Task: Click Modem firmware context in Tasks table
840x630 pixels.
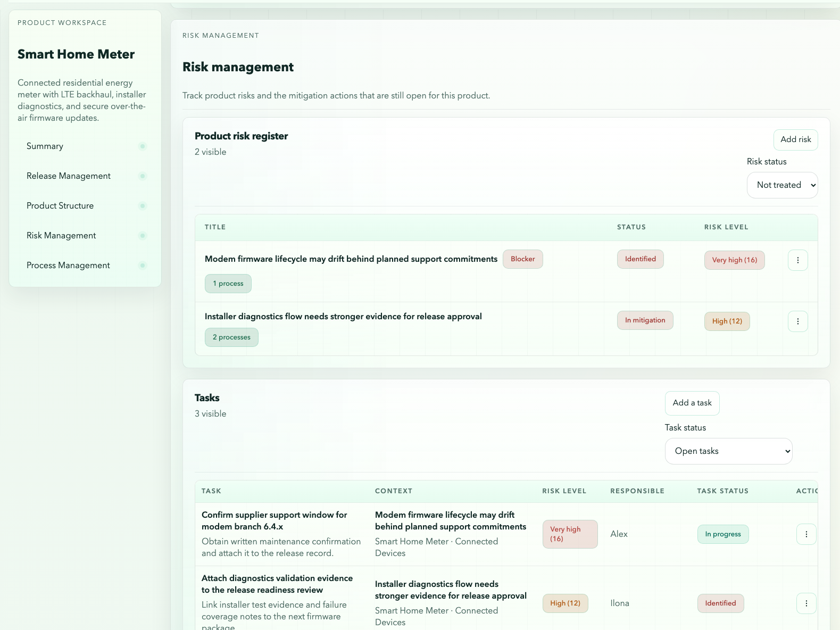Action: click(450, 521)
